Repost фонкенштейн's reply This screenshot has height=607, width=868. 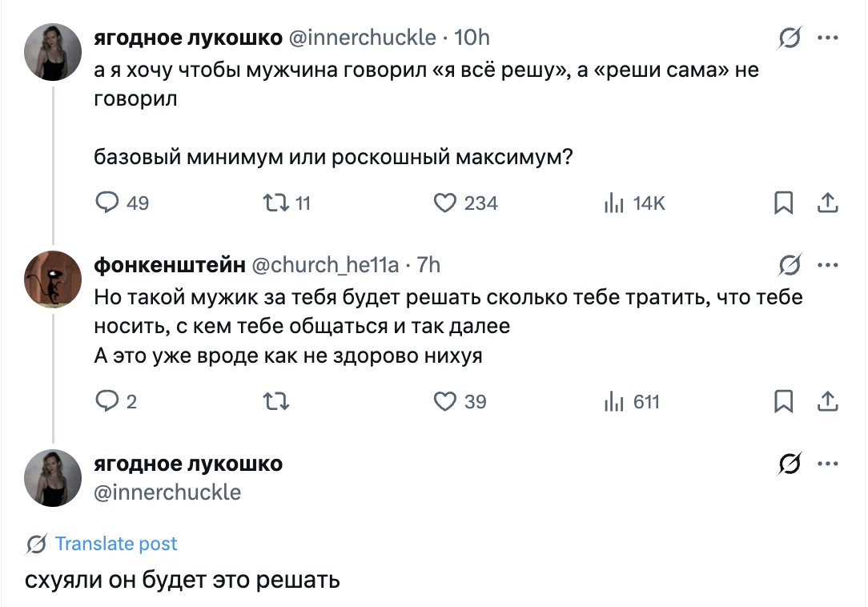coord(276,401)
